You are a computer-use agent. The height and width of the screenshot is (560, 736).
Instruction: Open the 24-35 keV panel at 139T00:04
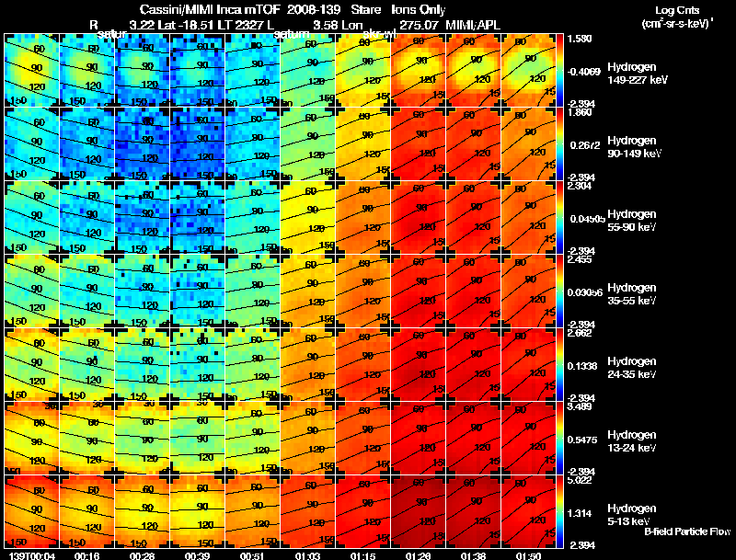tap(31, 365)
